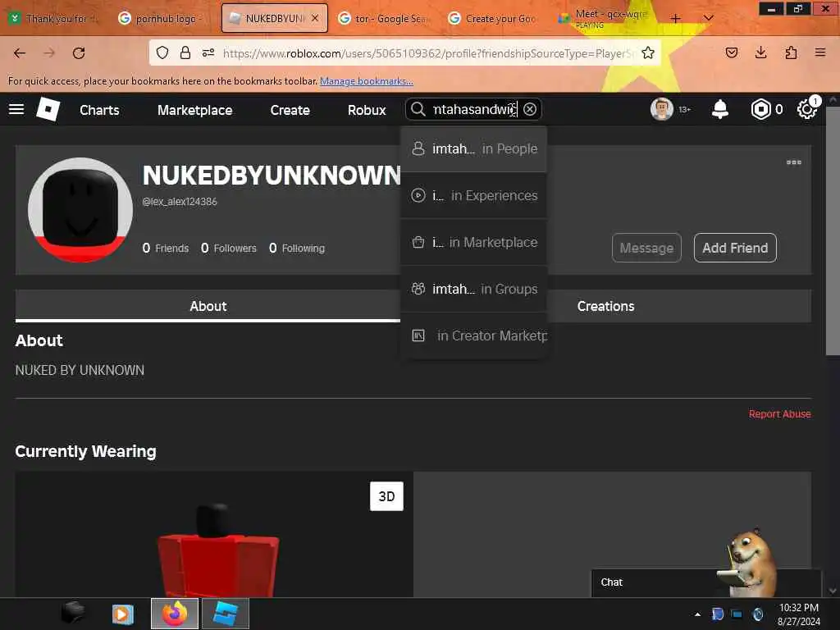Reload the page with refresh icon
The height and width of the screenshot is (630, 840).
coord(79,53)
